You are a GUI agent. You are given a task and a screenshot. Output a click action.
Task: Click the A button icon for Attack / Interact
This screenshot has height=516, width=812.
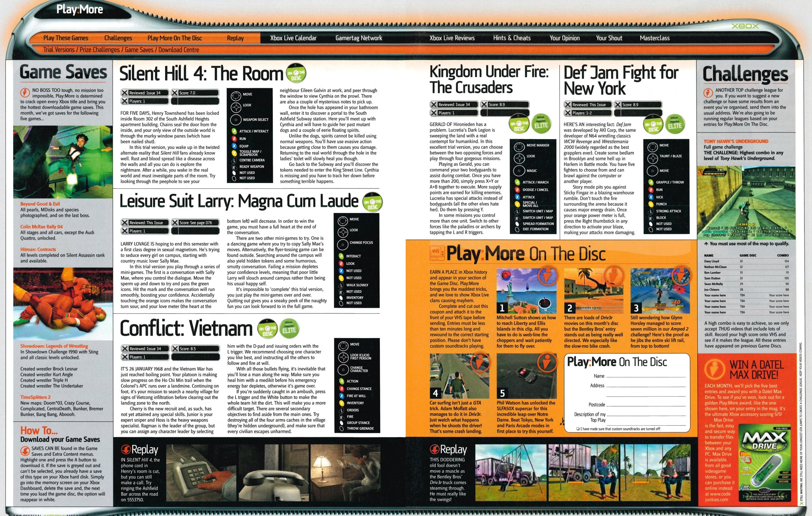(x=234, y=131)
